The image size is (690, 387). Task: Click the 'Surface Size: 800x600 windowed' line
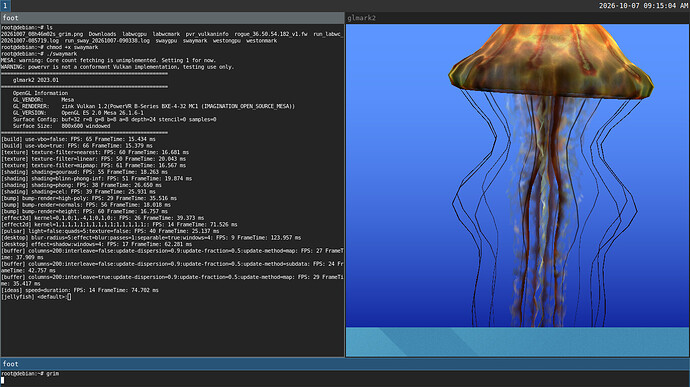(x=61, y=126)
